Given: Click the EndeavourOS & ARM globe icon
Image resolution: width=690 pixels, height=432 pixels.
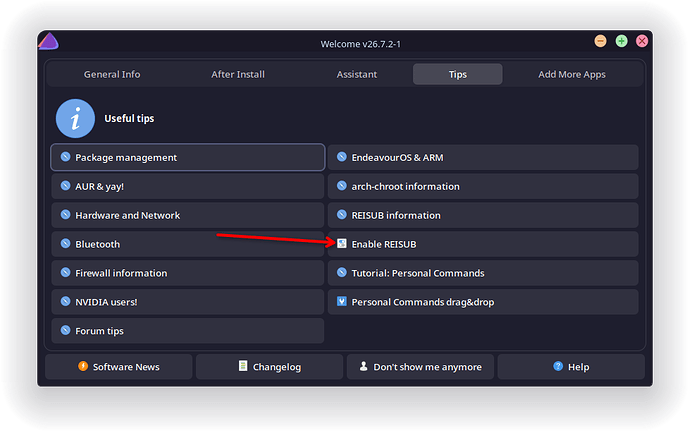Looking at the screenshot, I should tap(342, 157).
